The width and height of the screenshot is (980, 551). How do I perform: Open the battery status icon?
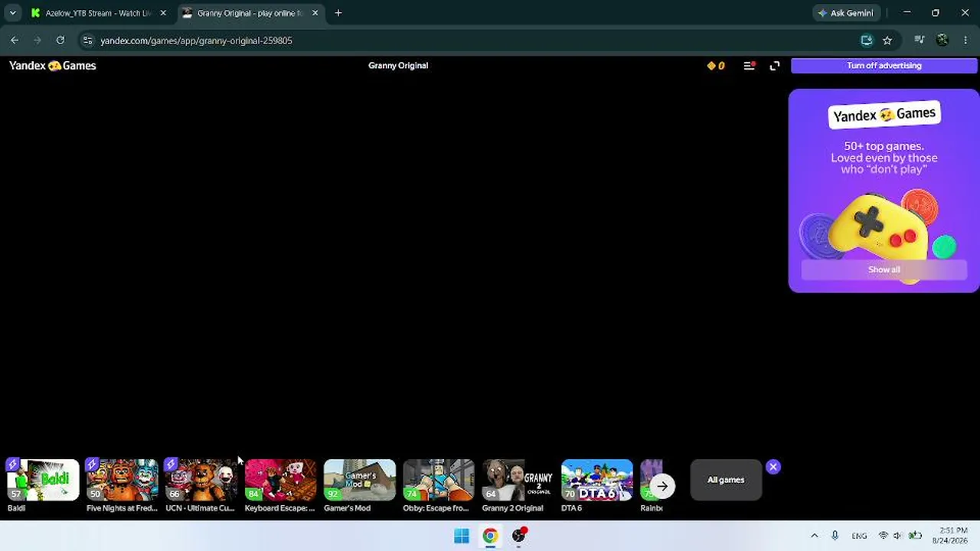pyautogui.click(x=915, y=536)
